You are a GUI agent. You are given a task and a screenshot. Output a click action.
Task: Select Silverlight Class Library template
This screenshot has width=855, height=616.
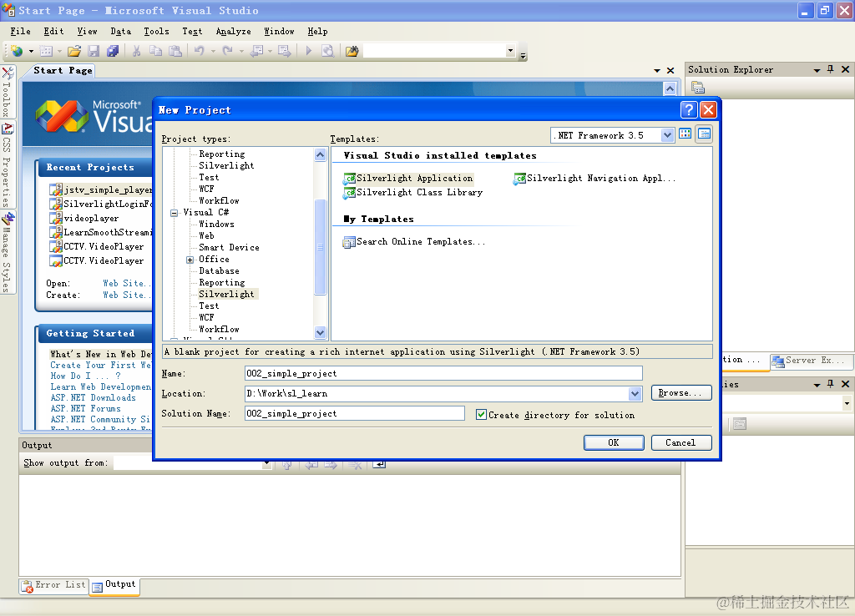412,193
